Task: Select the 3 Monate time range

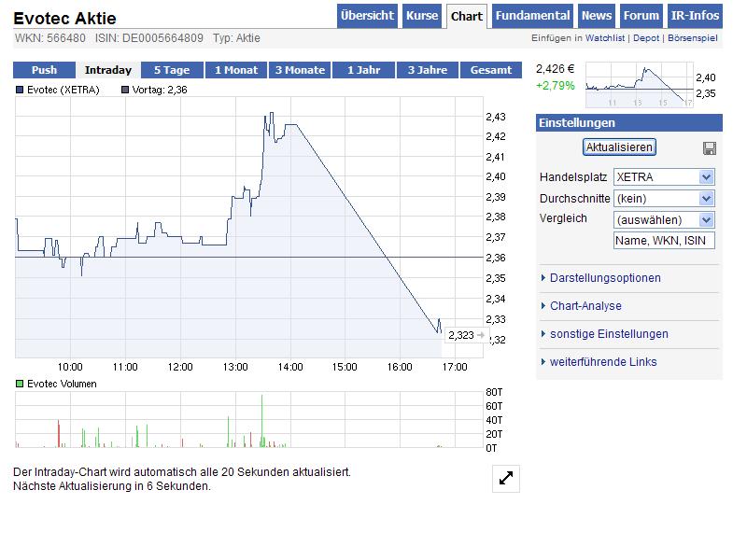Action: point(300,70)
